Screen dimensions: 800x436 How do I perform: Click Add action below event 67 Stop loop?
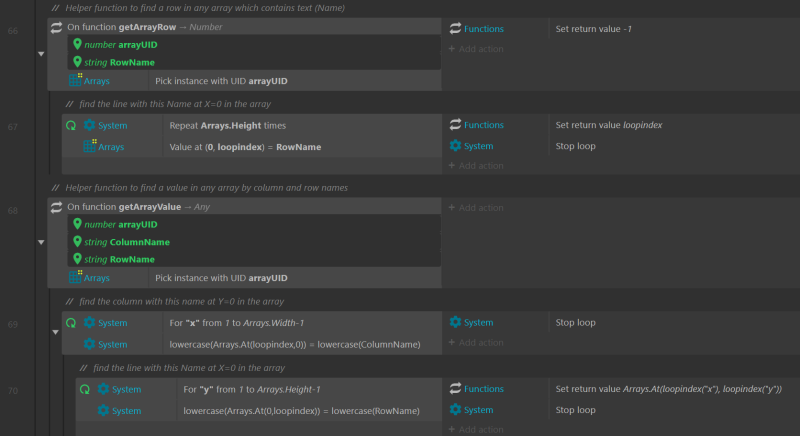point(476,166)
